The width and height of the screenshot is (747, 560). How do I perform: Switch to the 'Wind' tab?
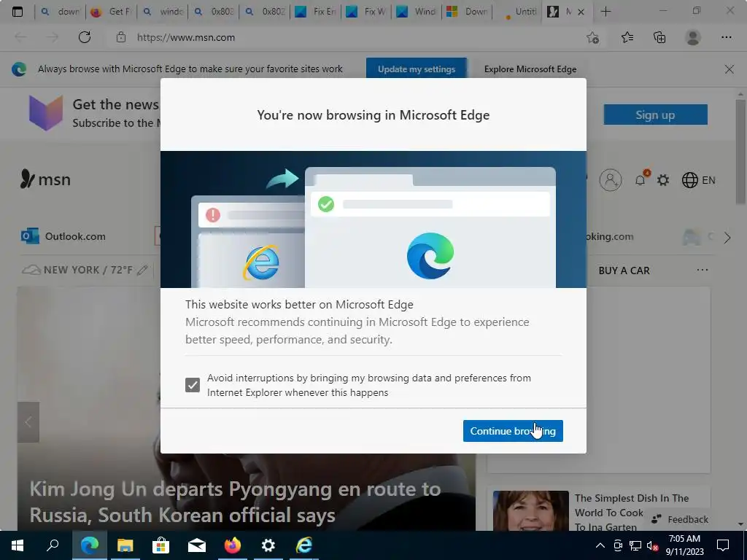click(x=417, y=12)
